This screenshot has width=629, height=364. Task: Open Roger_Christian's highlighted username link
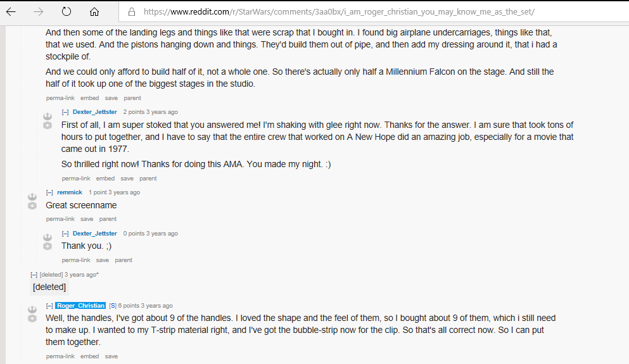(80, 306)
